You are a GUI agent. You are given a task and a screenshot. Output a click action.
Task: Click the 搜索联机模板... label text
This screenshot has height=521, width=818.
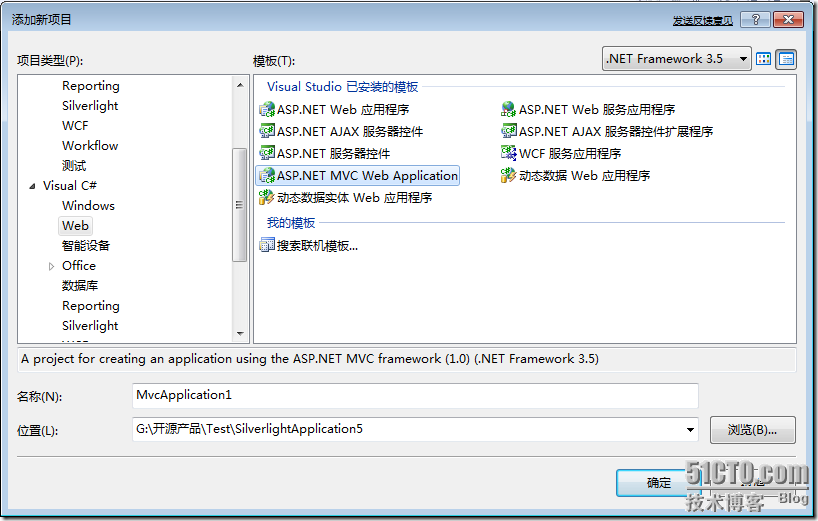[317, 245]
